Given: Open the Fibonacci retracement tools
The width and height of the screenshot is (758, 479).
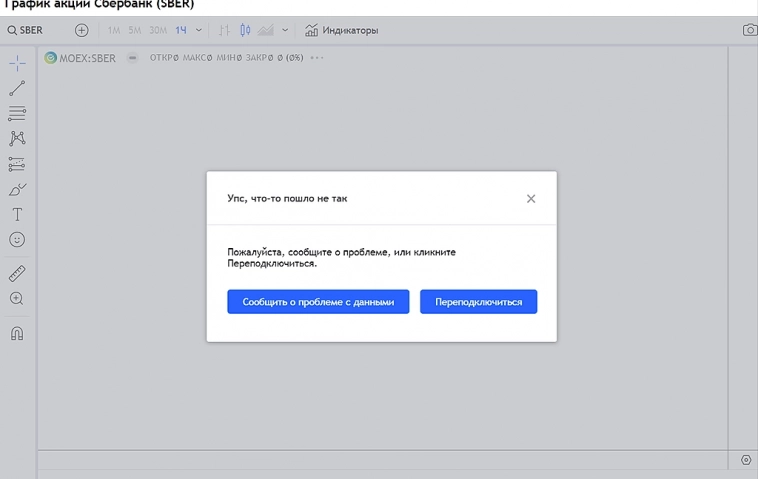Looking at the screenshot, I should [17, 114].
